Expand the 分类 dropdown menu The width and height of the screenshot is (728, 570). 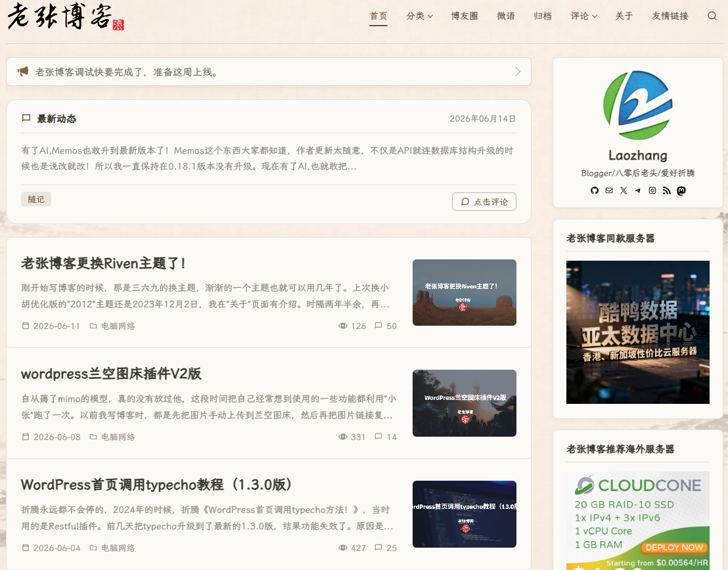[419, 16]
